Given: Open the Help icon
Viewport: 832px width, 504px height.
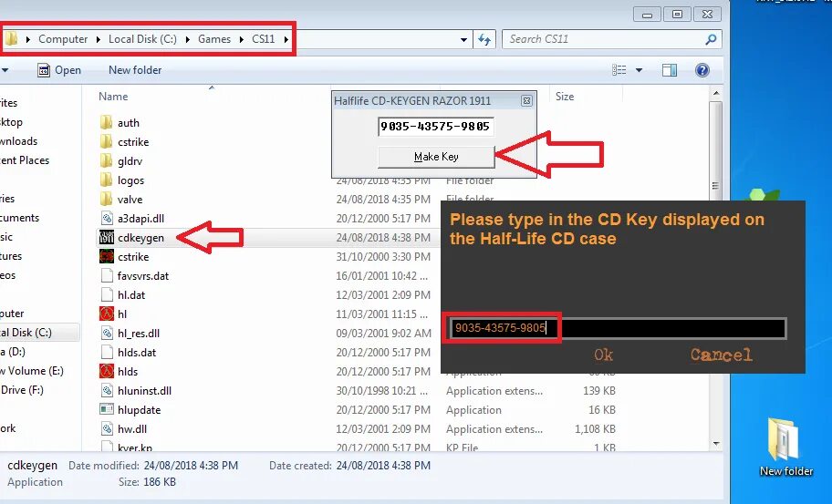Looking at the screenshot, I should click(x=702, y=70).
